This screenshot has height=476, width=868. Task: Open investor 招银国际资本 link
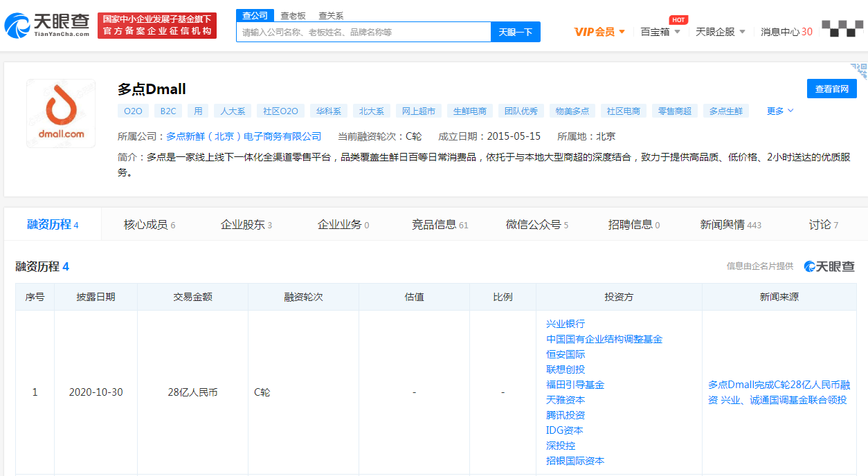[x=575, y=461]
